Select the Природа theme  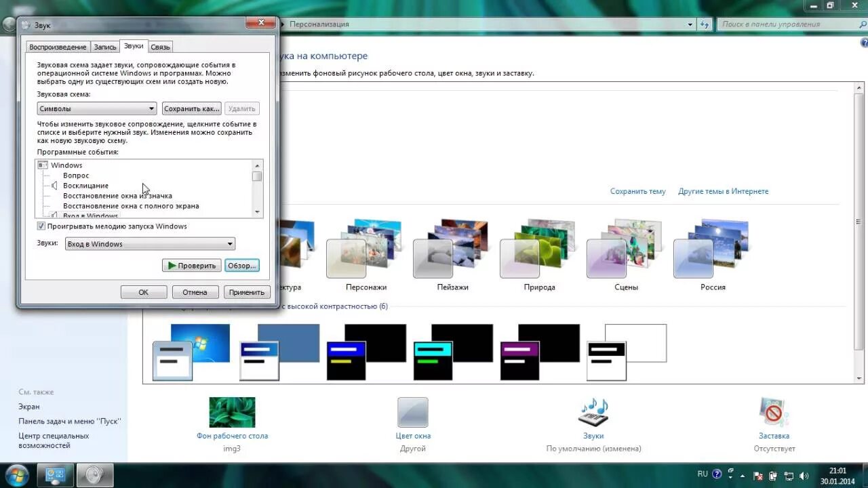coord(540,255)
